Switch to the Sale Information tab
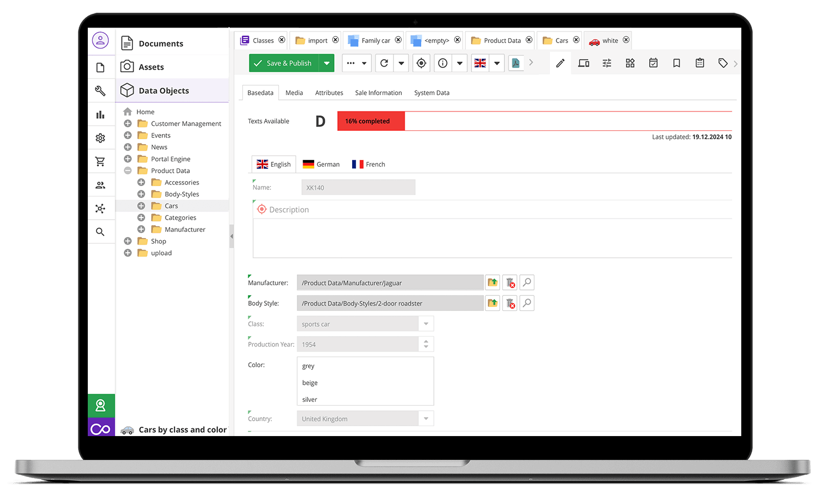This screenshot has height=504, width=828. click(378, 93)
